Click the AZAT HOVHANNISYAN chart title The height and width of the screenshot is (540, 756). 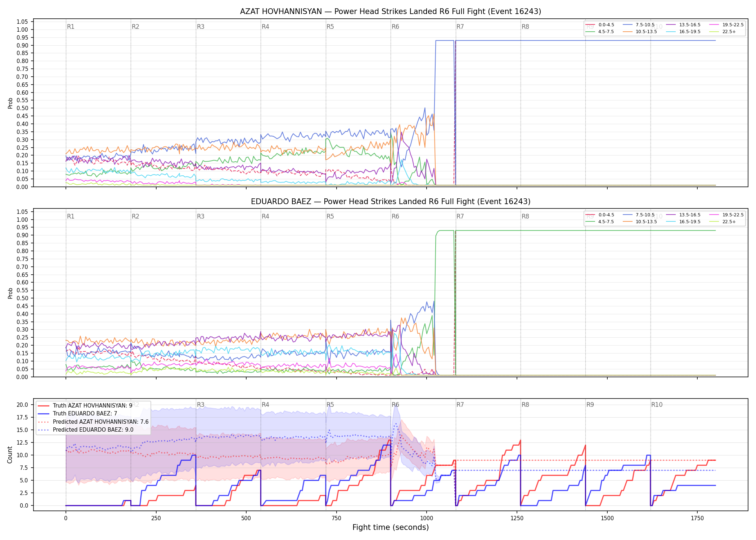(x=391, y=12)
